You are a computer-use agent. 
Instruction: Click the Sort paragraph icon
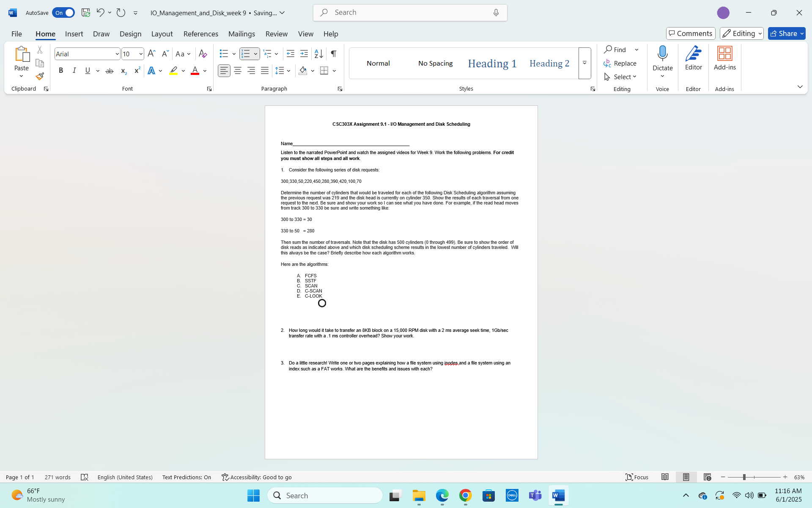318,54
